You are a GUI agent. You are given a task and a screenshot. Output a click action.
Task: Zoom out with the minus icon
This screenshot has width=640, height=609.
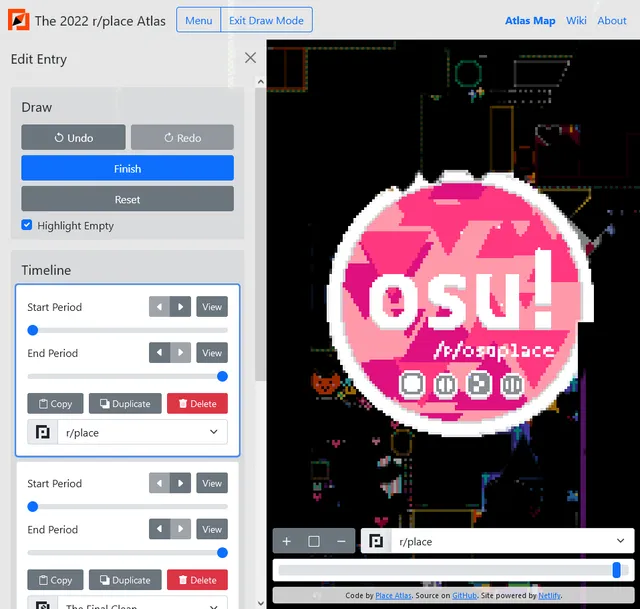click(341, 541)
